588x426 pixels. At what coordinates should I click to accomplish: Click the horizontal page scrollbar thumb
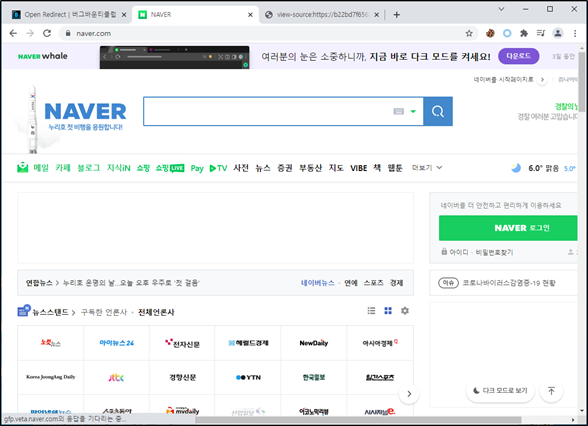[358, 420]
